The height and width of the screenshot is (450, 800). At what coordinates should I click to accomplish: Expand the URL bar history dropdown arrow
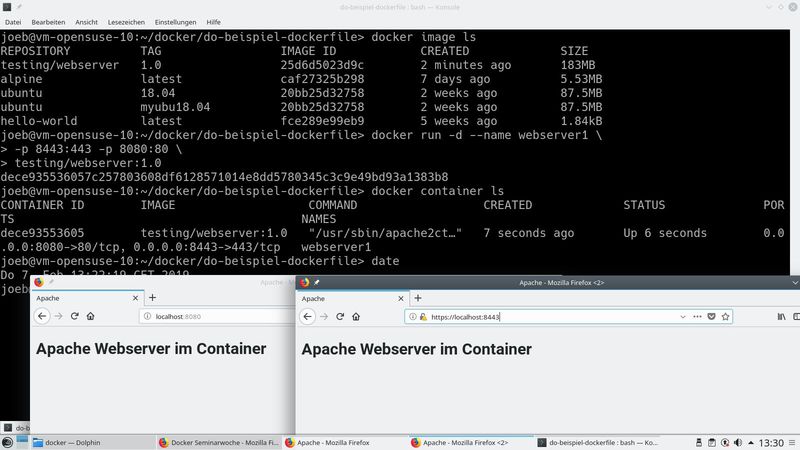tap(682, 316)
